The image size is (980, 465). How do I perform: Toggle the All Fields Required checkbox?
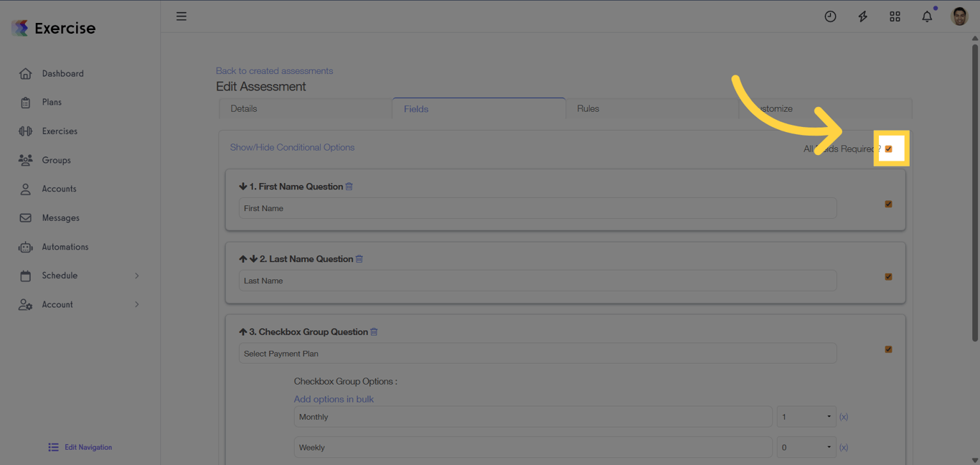[888, 149]
